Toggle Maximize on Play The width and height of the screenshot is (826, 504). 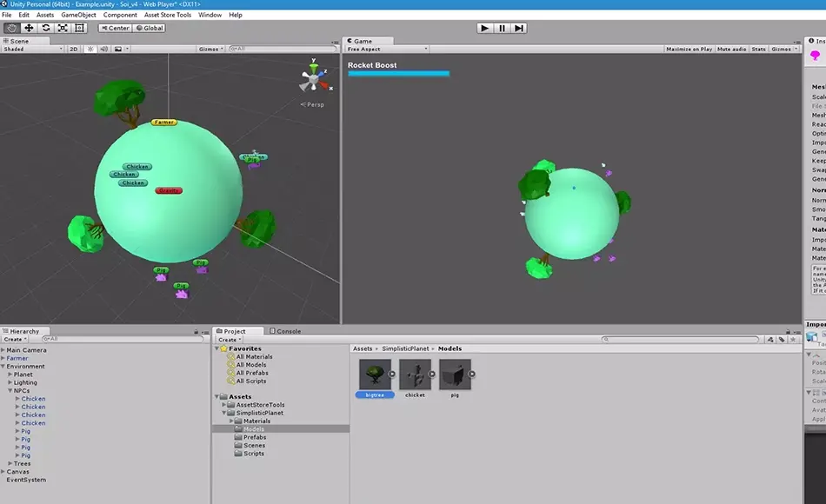[x=689, y=49]
